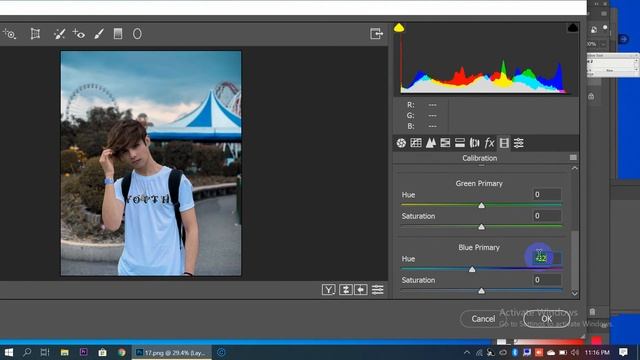
Task: Open the Effects fx panel tab
Action: tap(489, 143)
